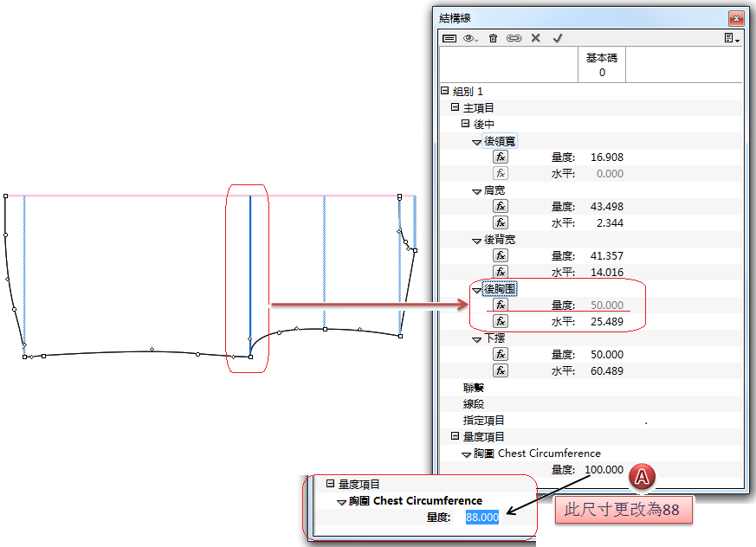Image resolution: width=756 pixels, height=547 pixels.
Task: Click the X cancel icon in toolbar
Action: pos(535,38)
